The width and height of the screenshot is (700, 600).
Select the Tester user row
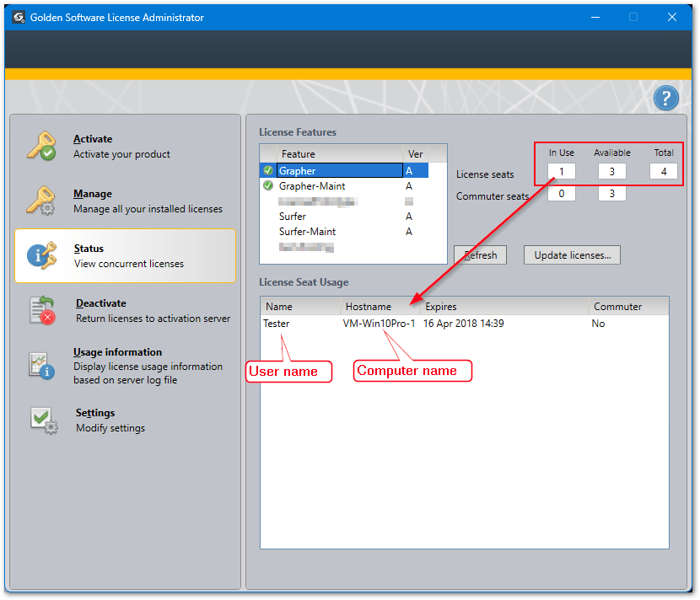[x=465, y=324]
